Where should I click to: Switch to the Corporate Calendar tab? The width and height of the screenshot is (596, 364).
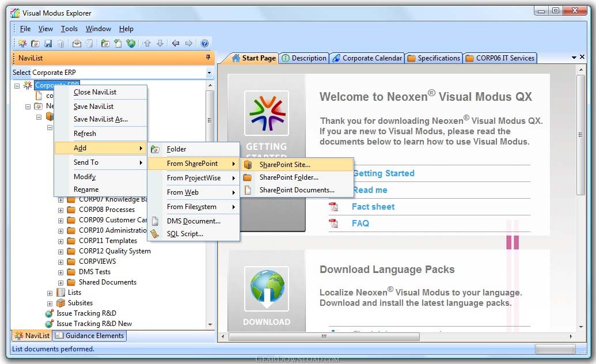[367, 58]
